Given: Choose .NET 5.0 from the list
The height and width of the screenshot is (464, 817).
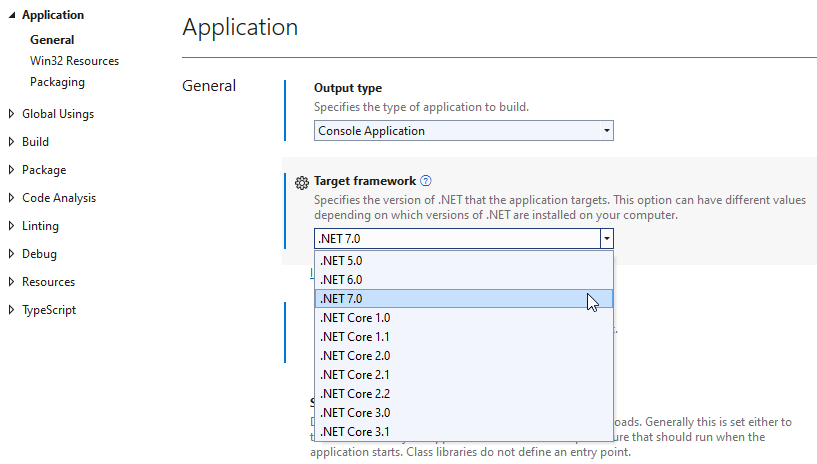Looking at the screenshot, I should 464,261.
